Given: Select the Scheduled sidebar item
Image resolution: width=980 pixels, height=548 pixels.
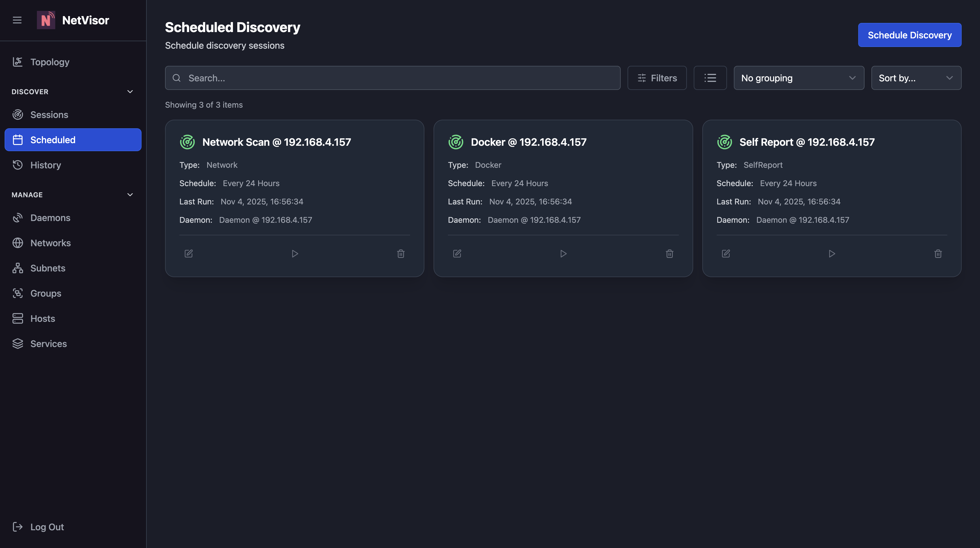Looking at the screenshot, I should [73, 140].
